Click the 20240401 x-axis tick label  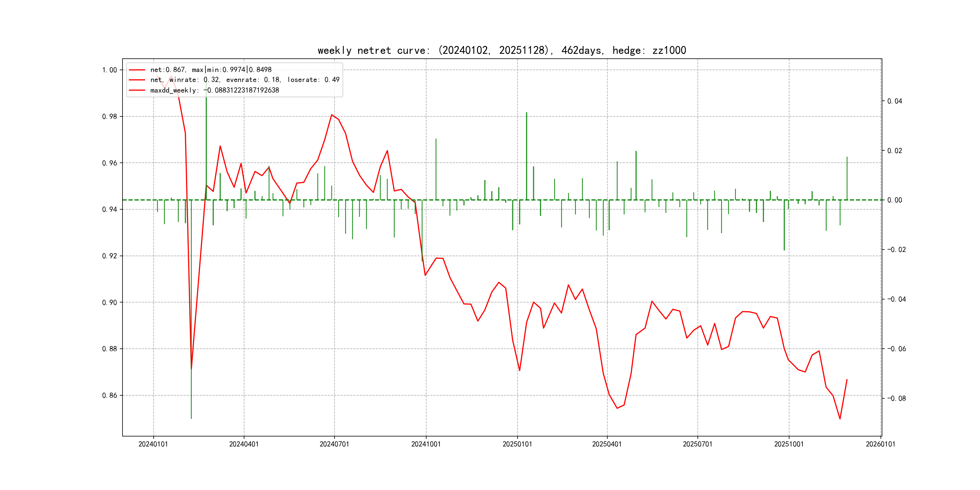[243, 444]
